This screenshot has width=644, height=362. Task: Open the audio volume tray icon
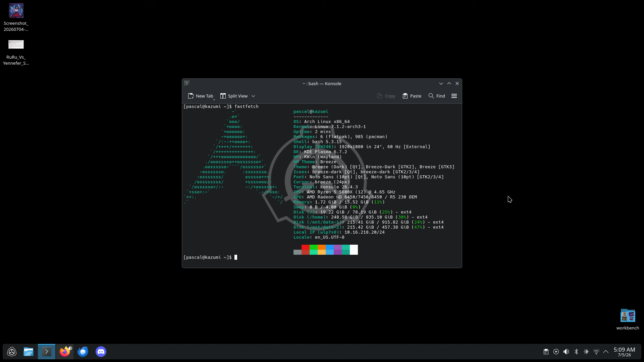coord(566,352)
